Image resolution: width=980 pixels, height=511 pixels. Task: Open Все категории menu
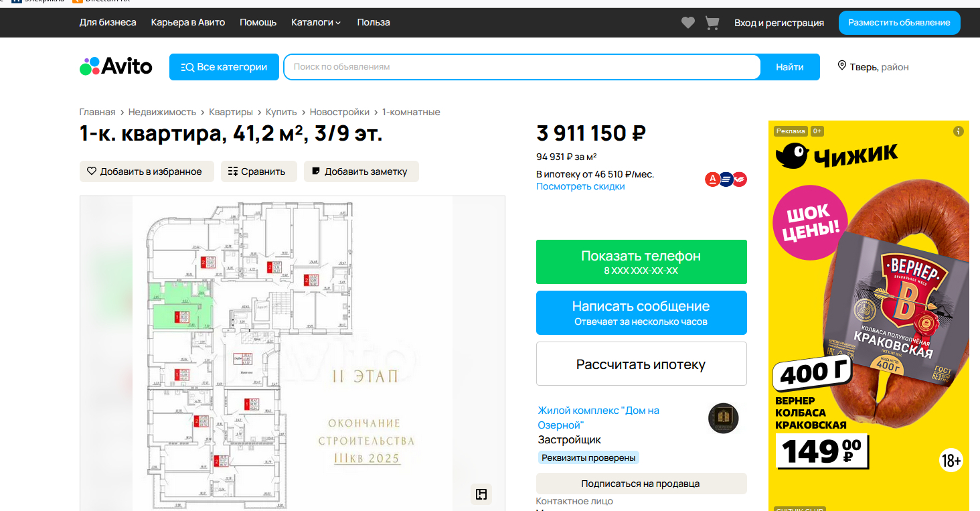[224, 67]
